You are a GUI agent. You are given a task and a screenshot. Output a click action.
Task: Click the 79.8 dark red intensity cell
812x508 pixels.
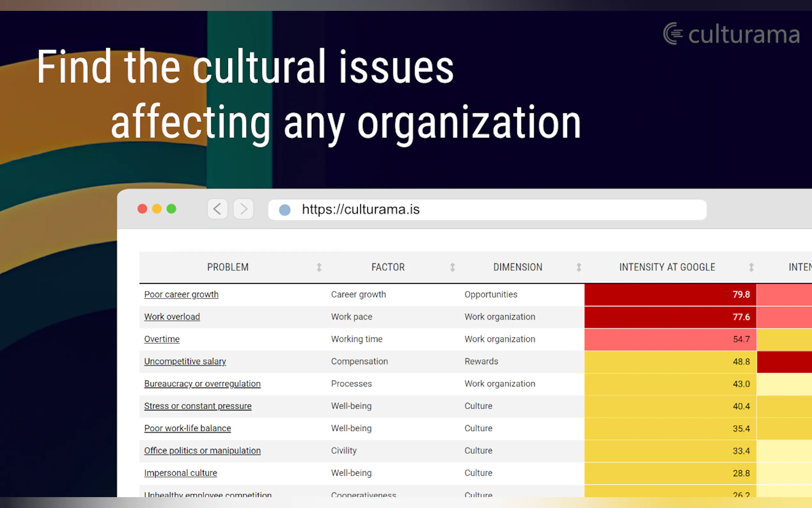tap(670, 295)
